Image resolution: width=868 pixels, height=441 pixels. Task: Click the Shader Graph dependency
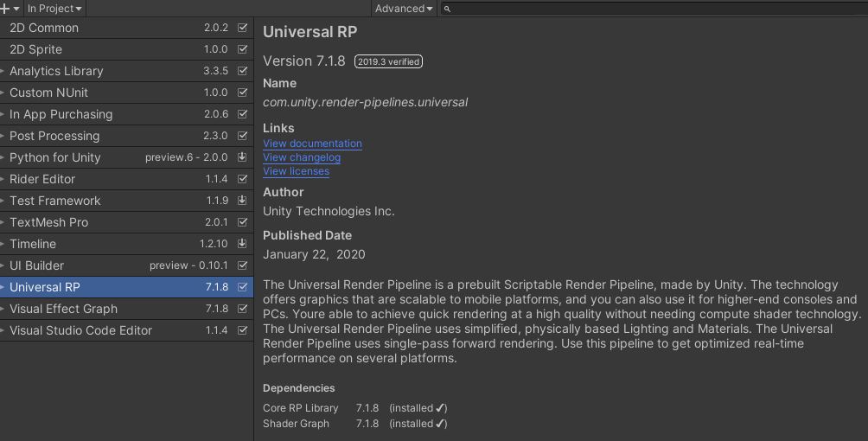pos(297,424)
